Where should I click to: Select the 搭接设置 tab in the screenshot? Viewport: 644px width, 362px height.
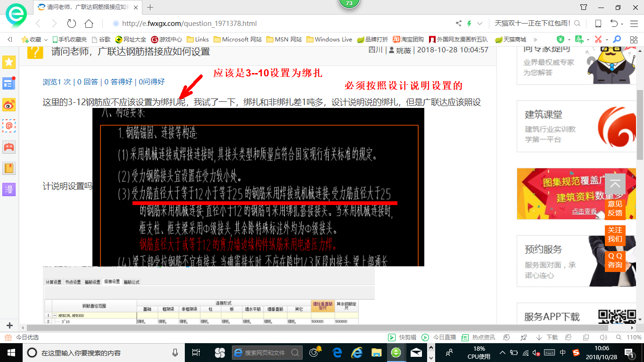tap(112, 282)
